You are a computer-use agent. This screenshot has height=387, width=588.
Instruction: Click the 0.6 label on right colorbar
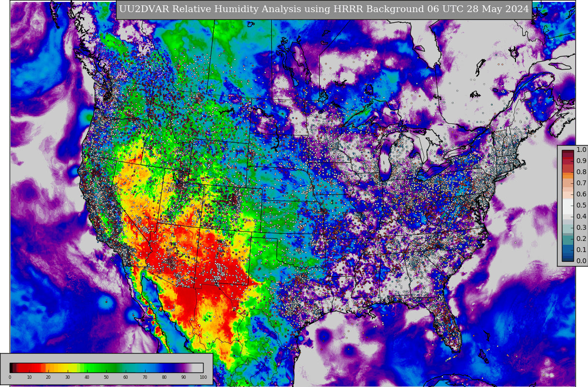coord(581,194)
